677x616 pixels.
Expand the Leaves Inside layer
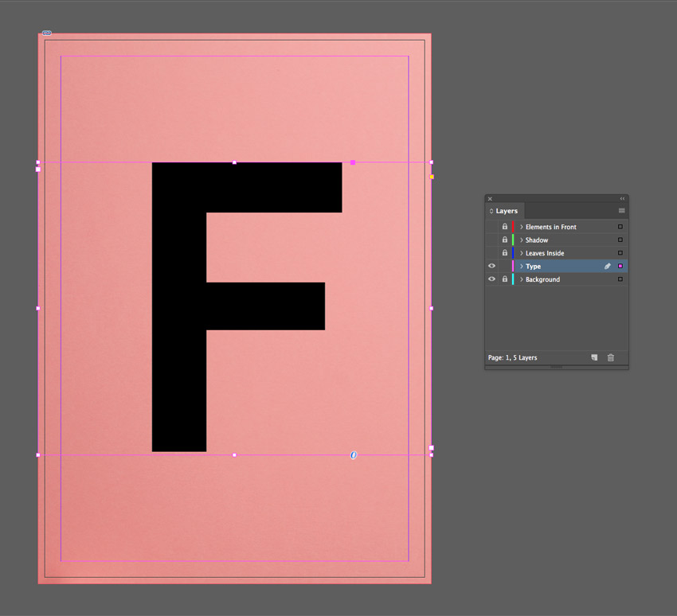521,253
